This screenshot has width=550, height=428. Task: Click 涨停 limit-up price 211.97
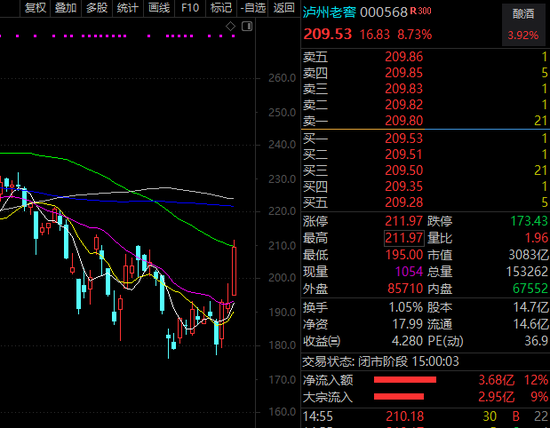pyautogui.click(x=404, y=221)
